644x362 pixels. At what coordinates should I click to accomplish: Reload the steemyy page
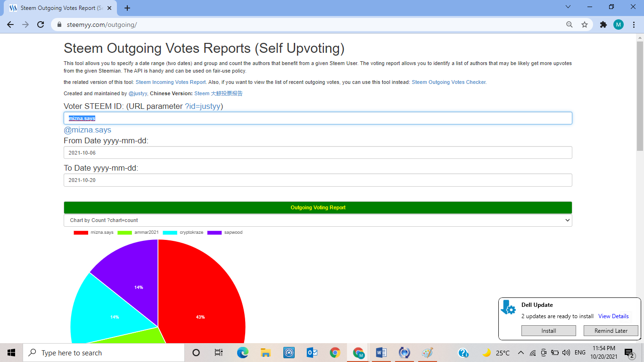click(x=41, y=25)
